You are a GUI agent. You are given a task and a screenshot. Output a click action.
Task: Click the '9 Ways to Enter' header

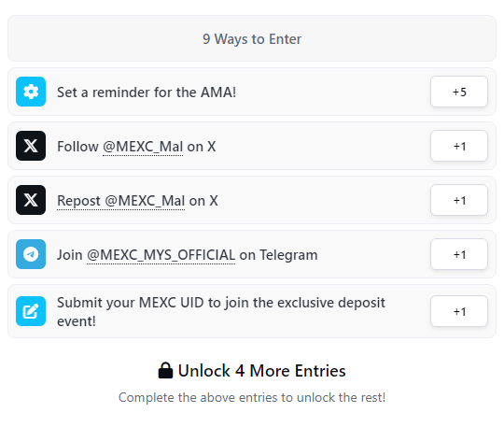[252, 38]
